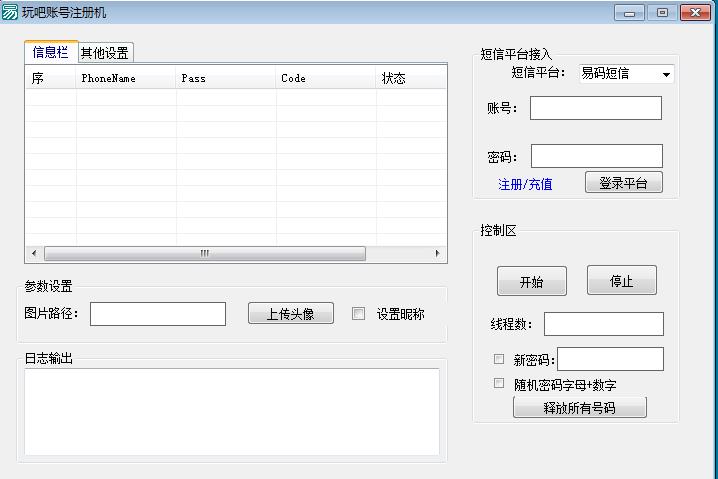Click the 密码 input field
Screen dimensions: 718x479
[596, 156]
